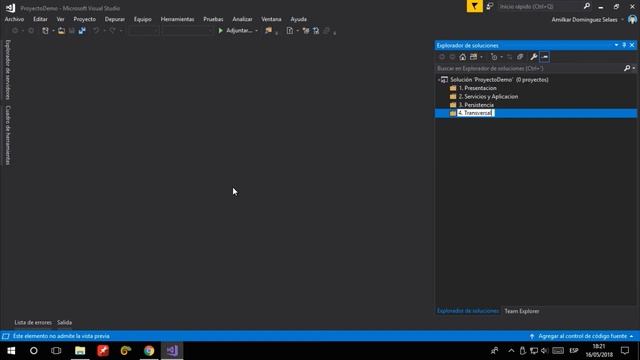The width and height of the screenshot is (640, 360).
Task: Open the Pruebas menu
Action: tap(213, 19)
